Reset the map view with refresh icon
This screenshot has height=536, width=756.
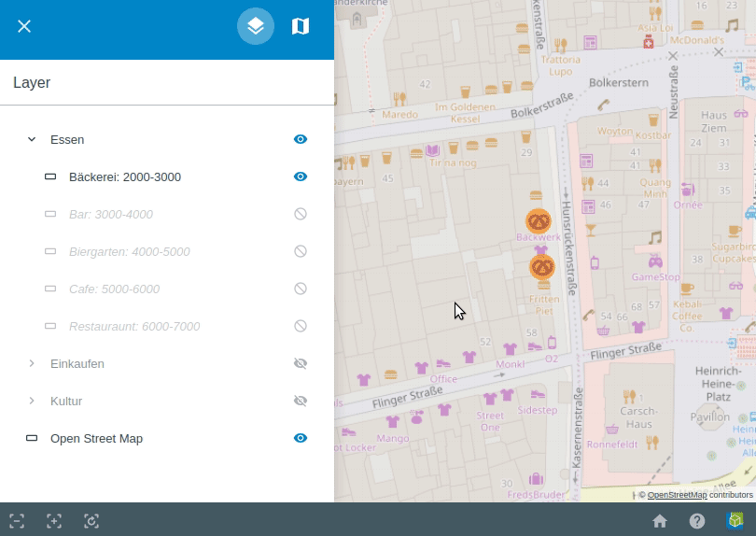[91, 521]
